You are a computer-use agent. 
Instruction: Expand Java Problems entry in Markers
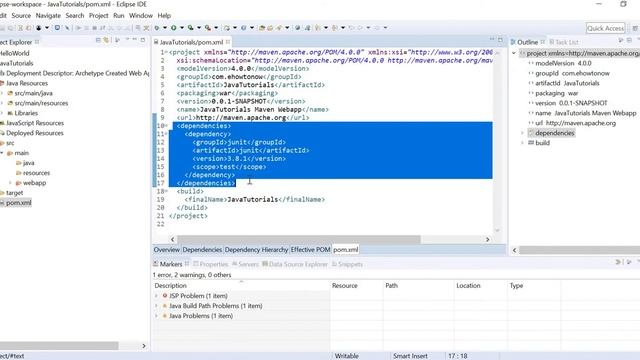tap(156, 316)
